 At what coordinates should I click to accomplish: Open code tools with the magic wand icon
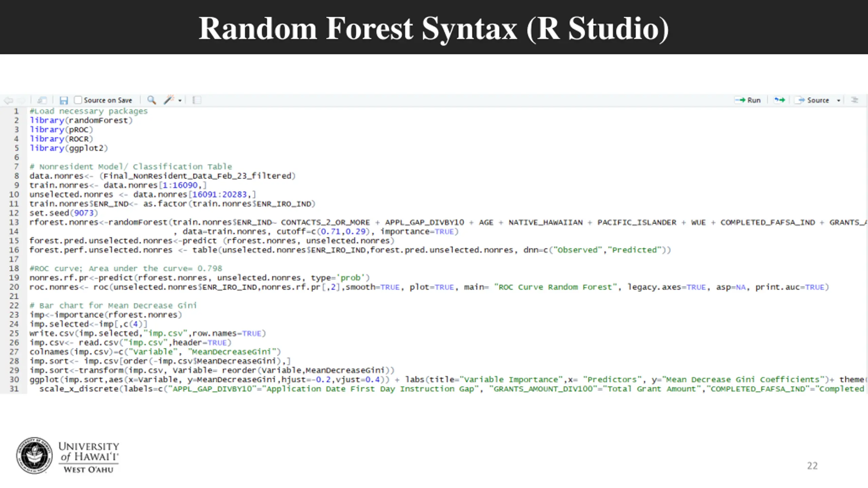click(169, 100)
